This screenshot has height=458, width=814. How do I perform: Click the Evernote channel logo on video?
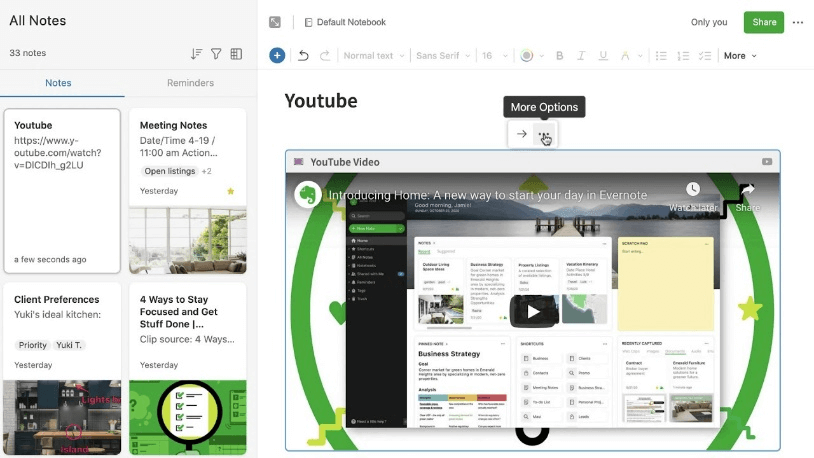click(307, 195)
